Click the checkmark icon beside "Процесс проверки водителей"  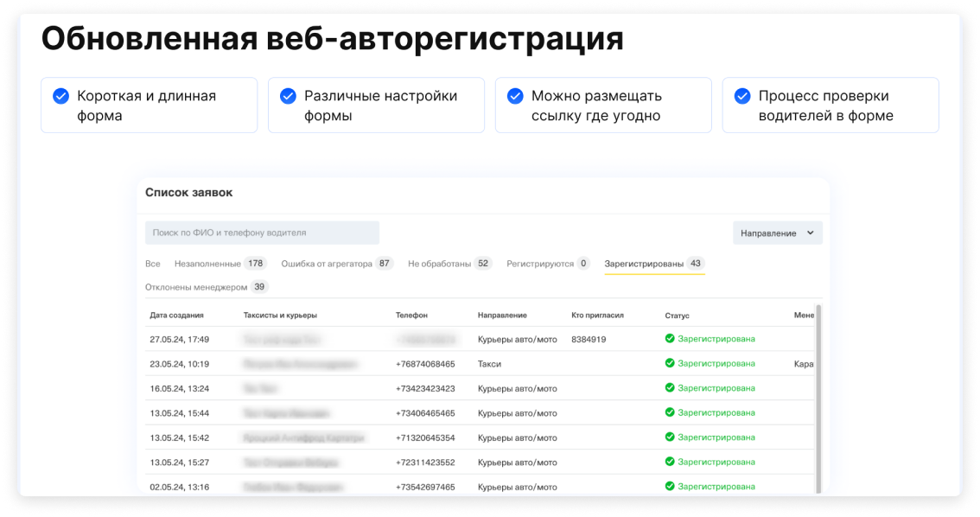point(742,96)
